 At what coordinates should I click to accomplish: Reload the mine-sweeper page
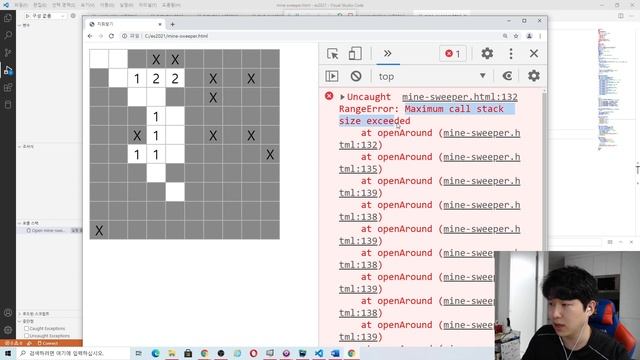point(111,36)
